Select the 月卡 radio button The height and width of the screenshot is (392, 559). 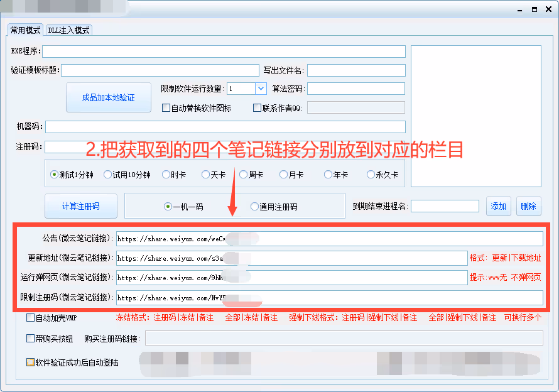[x=284, y=175]
